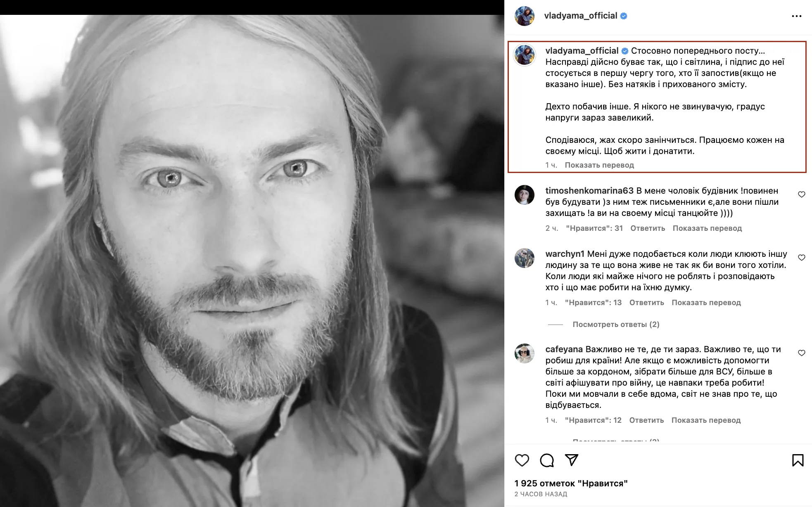Screen dimensions: 812x507
Task: Open the vladyama_official username in the header
Action: (x=581, y=16)
